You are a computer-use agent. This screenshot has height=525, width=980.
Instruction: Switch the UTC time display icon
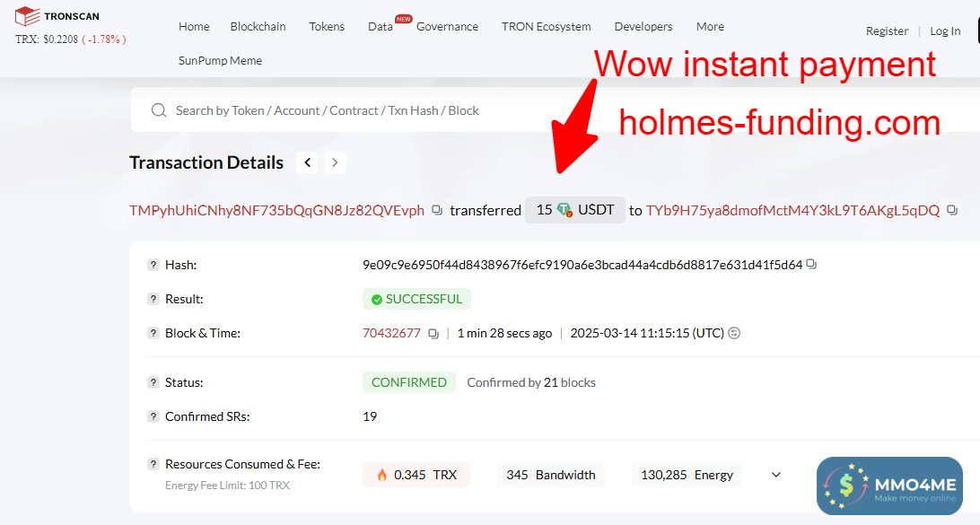coord(734,333)
